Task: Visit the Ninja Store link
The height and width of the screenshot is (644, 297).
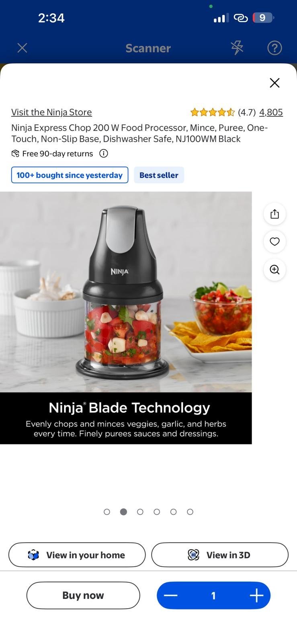Action: [51, 112]
